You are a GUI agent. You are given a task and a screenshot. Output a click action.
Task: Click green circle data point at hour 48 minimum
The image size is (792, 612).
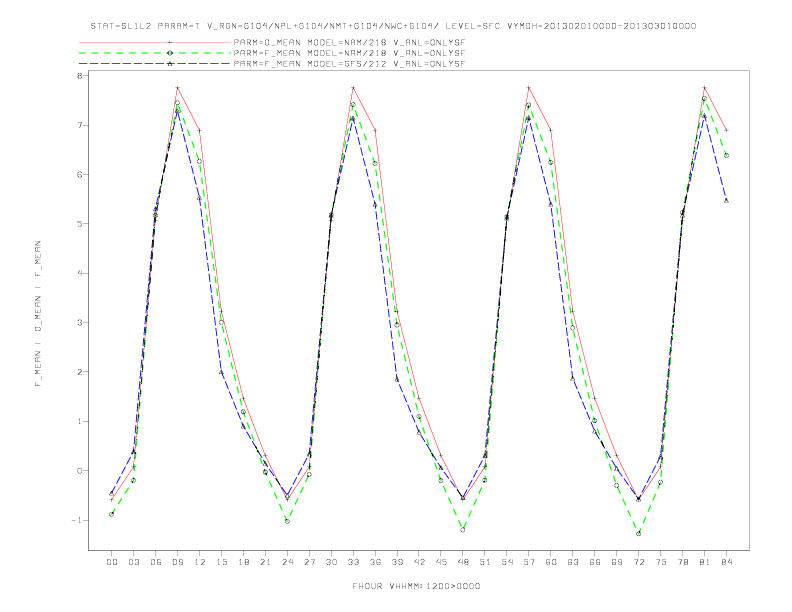(x=463, y=530)
